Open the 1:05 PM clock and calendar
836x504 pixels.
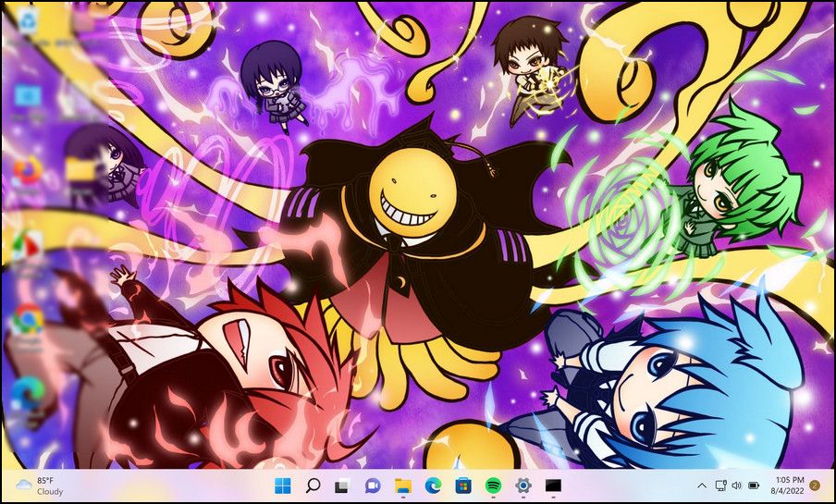click(x=787, y=486)
